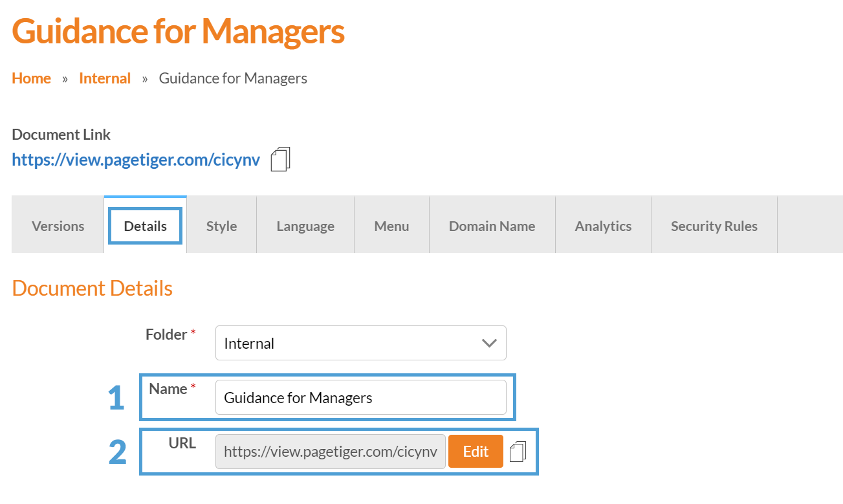
Task: Copy the Document Link using the copy icon
Action: [x=280, y=159]
